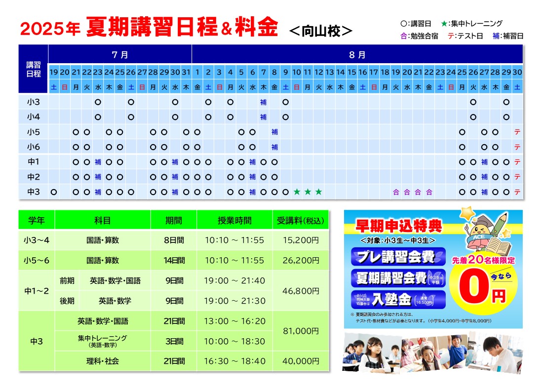Click the green star under August 10
Image resolution: width=541 pixels, height=392 pixels.
click(297, 192)
